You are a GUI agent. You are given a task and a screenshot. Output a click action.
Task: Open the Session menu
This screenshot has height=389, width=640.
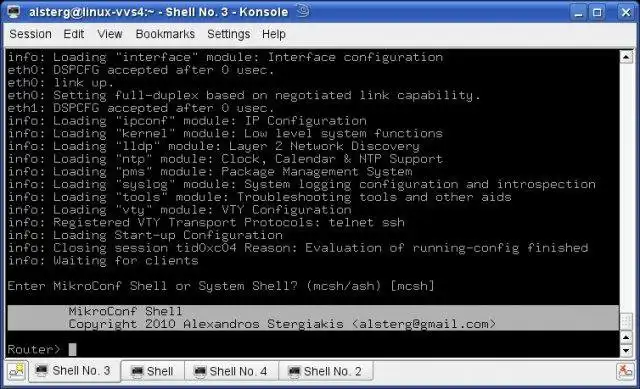(31, 34)
